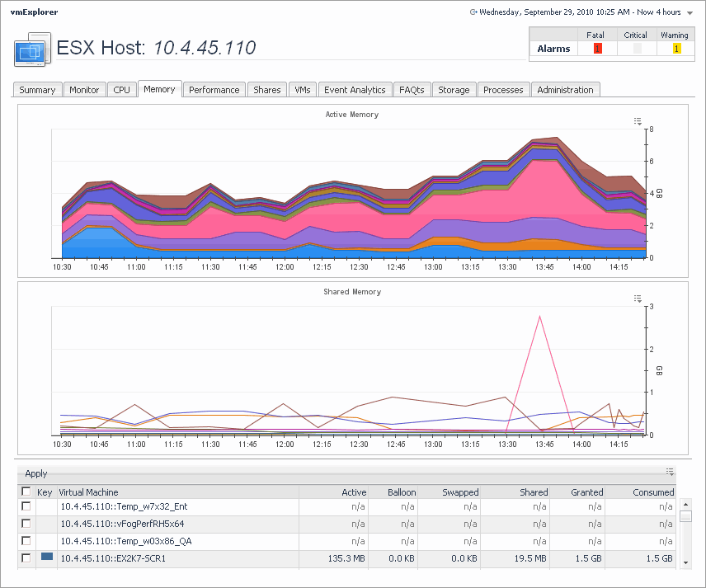Tick the select-all checkbox in table header
Image resolution: width=706 pixels, height=588 pixels.
click(26, 492)
